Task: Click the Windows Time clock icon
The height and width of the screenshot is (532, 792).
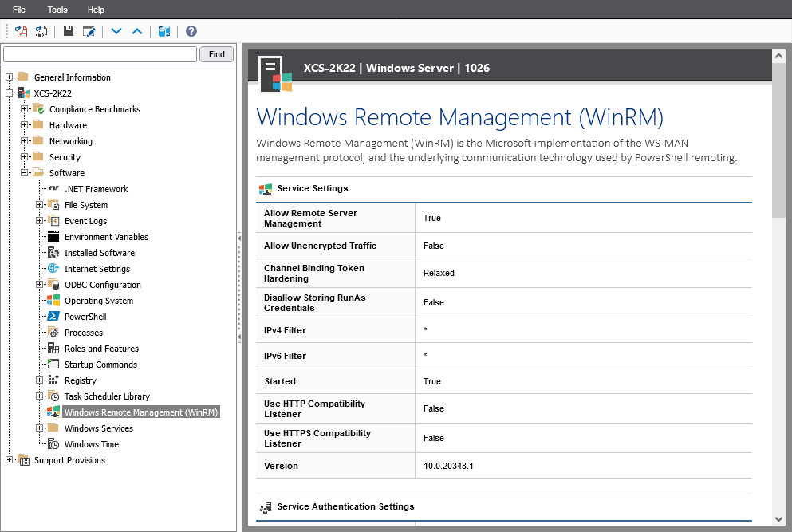Action: coord(53,444)
